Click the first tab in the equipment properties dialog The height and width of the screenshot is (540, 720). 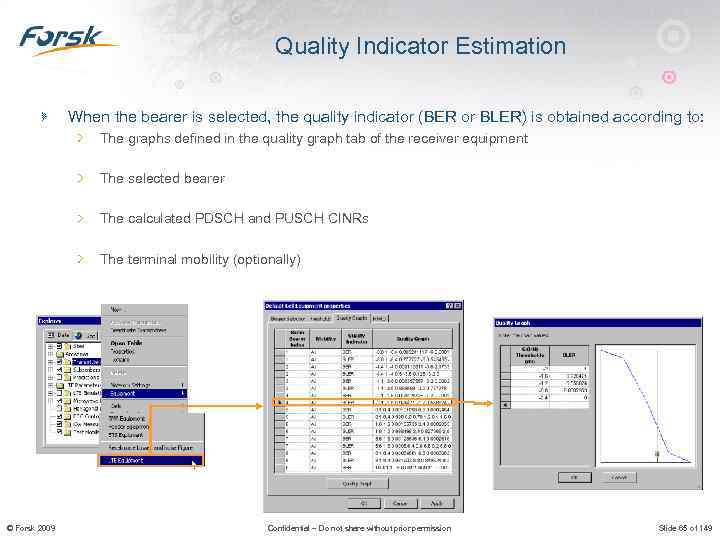point(287,319)
